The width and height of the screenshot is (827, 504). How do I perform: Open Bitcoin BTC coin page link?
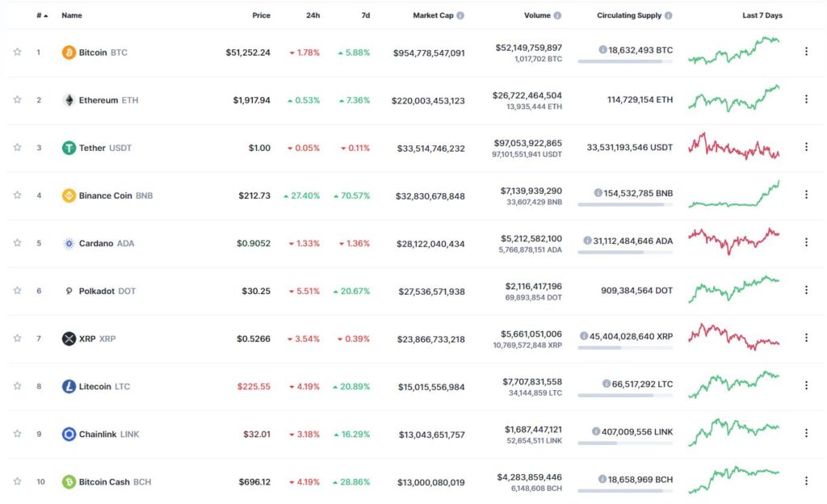103,52
